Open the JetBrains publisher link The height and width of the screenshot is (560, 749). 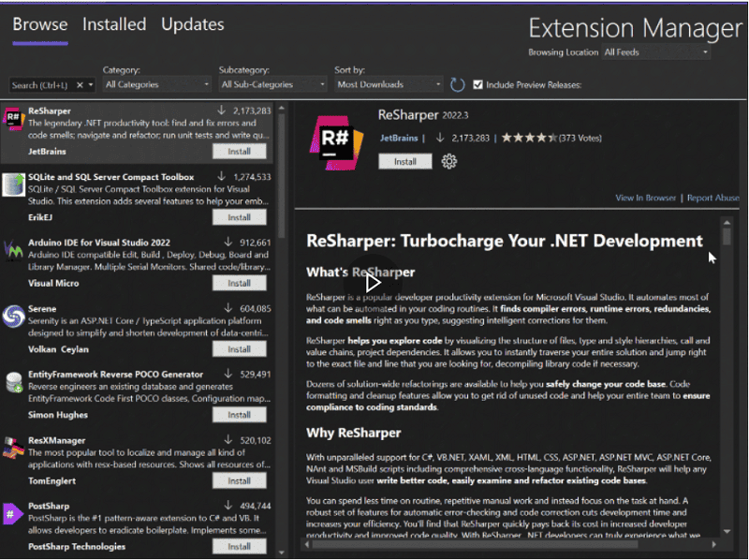tap(399, 138)
